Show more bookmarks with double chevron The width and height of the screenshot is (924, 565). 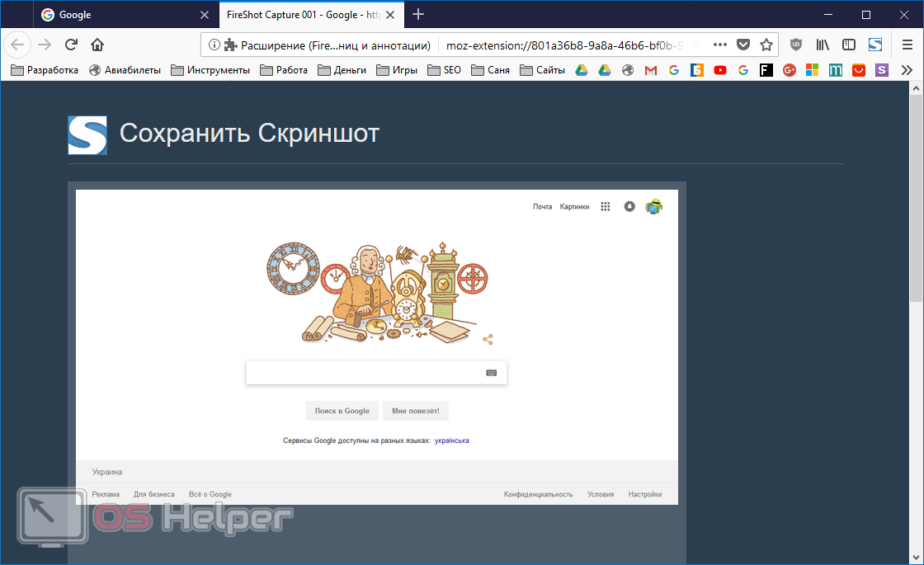[907, 70]
